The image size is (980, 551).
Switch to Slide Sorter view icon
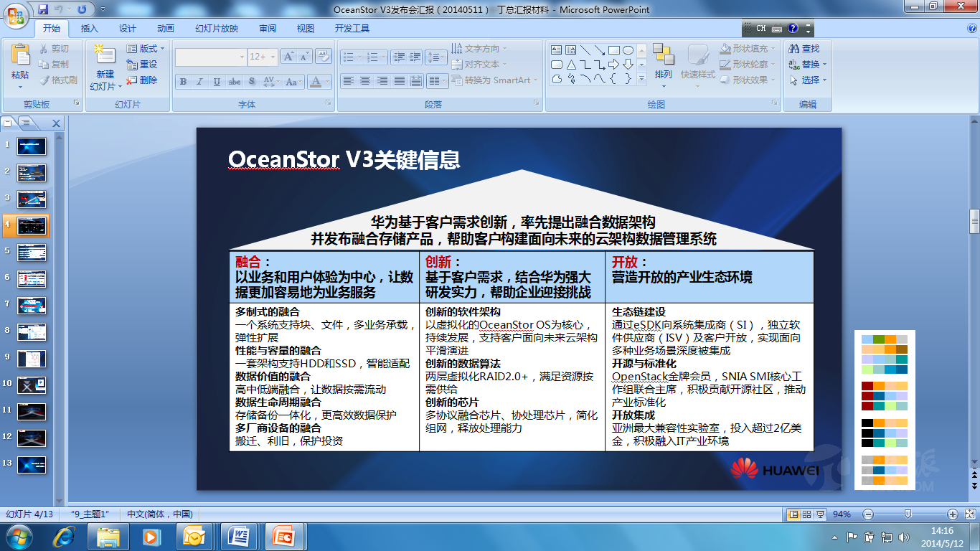pos(806,514)
